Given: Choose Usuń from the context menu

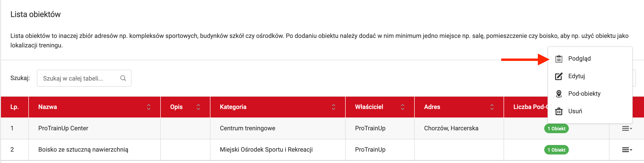Looking at the screenshot, I should point(575,111).
